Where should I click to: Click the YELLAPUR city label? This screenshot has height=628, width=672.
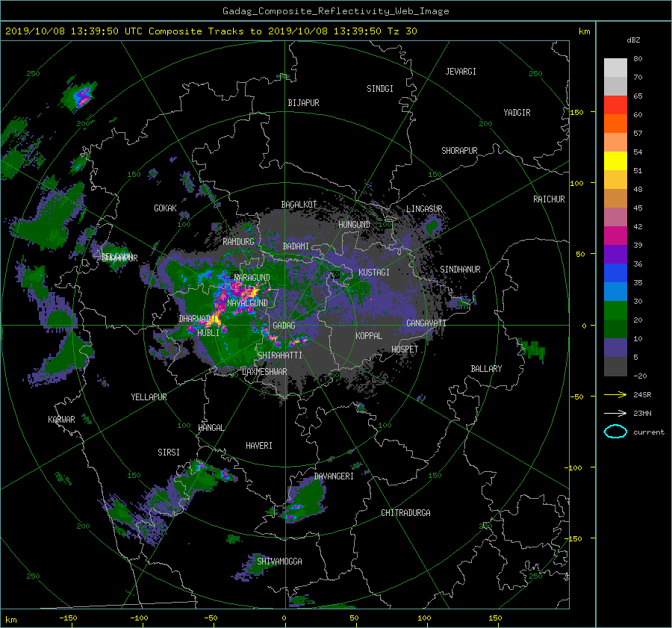click(149, 397)
